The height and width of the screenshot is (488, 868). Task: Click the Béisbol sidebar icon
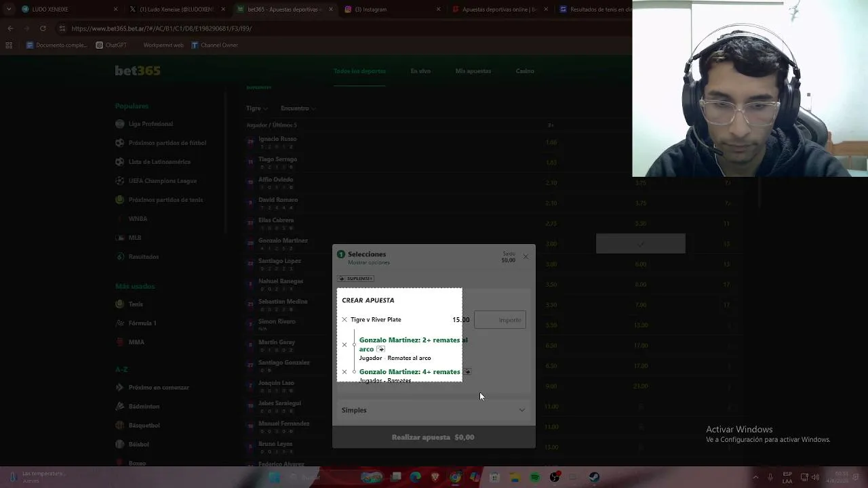tap(120, 445)
